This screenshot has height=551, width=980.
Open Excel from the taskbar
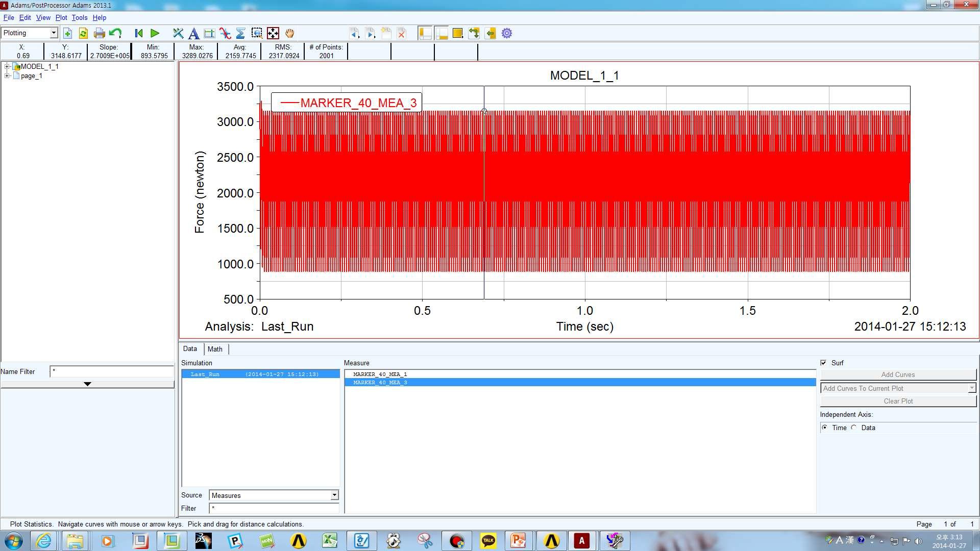(330, 541)
